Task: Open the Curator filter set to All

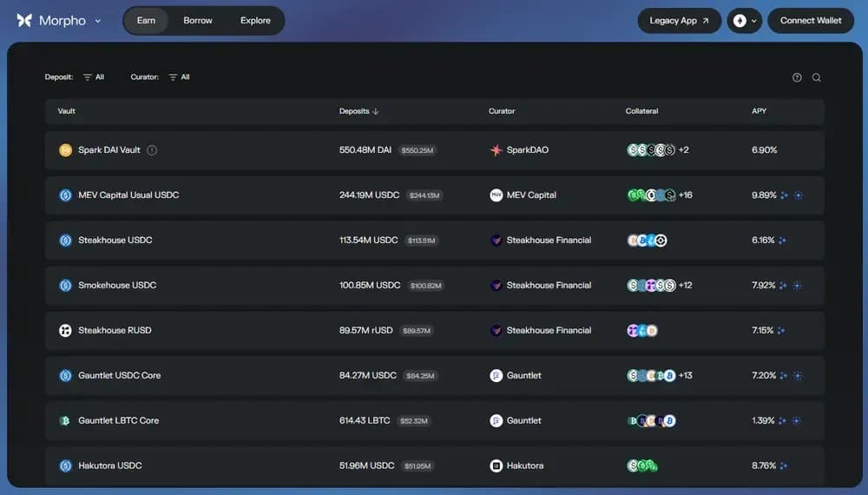Action: pos(180,77)
